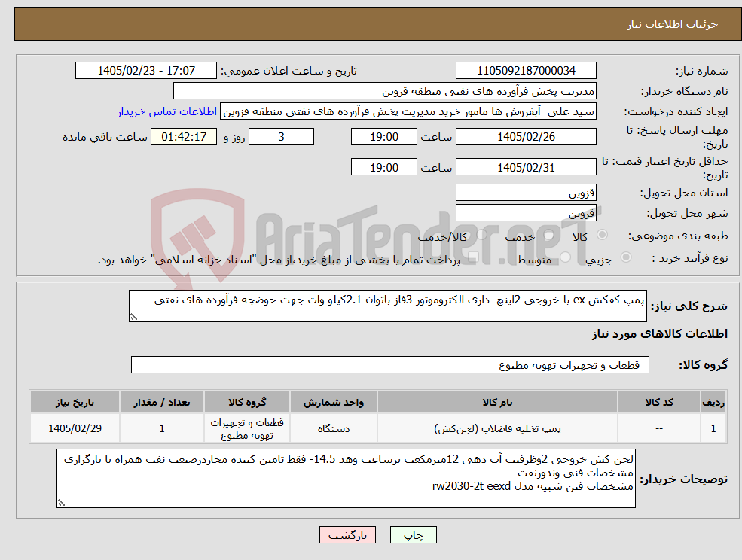Click price validity date 1405/02/31 field

526,167
